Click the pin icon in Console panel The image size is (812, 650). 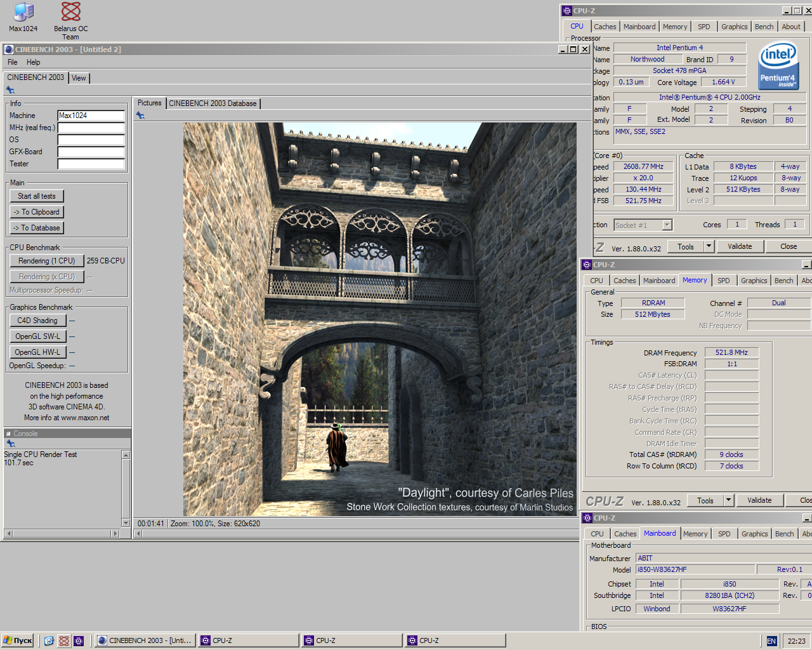click(x=10, y=444)
